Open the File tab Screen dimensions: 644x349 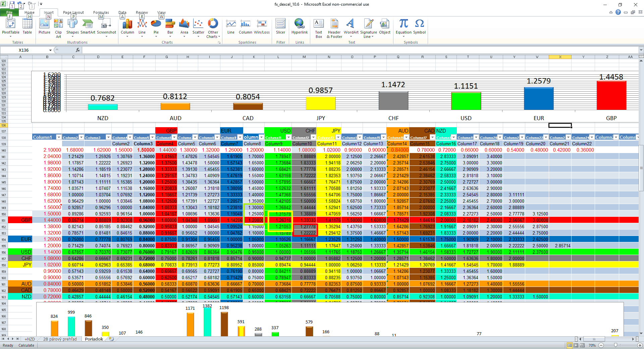click(9, 13)
